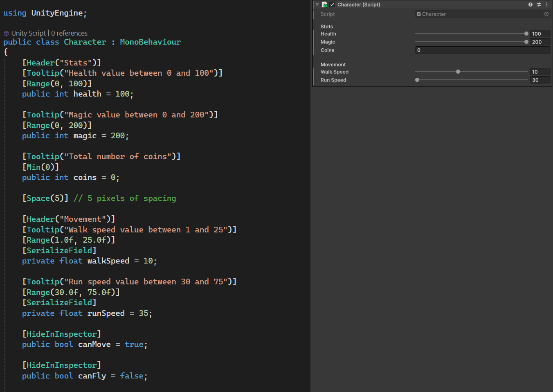Click the Range(1.0f, 25.0f) attribute

[x=68, y=240]
